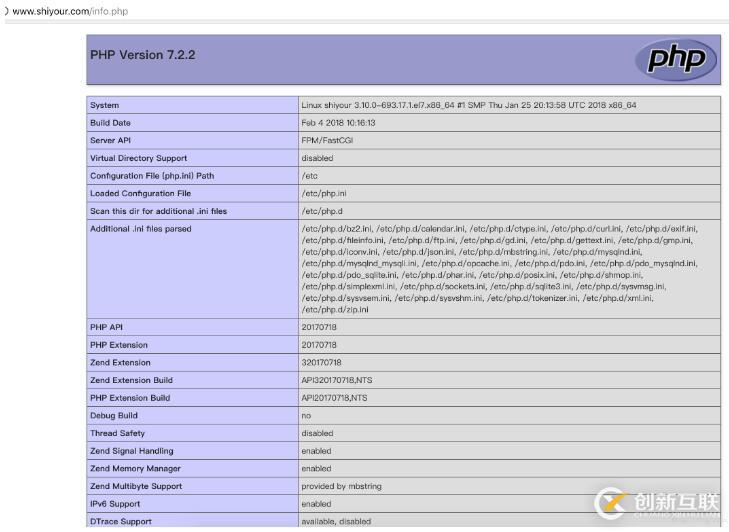Screen dimensions: 729x532
Task: Select Zend Extension value 320170718
Action: [321, 363]
